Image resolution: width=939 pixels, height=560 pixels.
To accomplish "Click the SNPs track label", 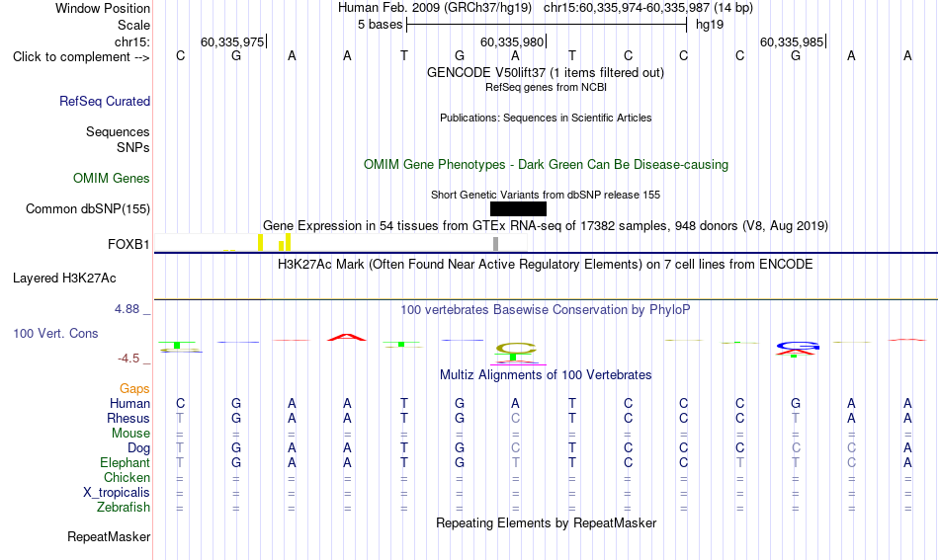I will [x=133, y=147].
